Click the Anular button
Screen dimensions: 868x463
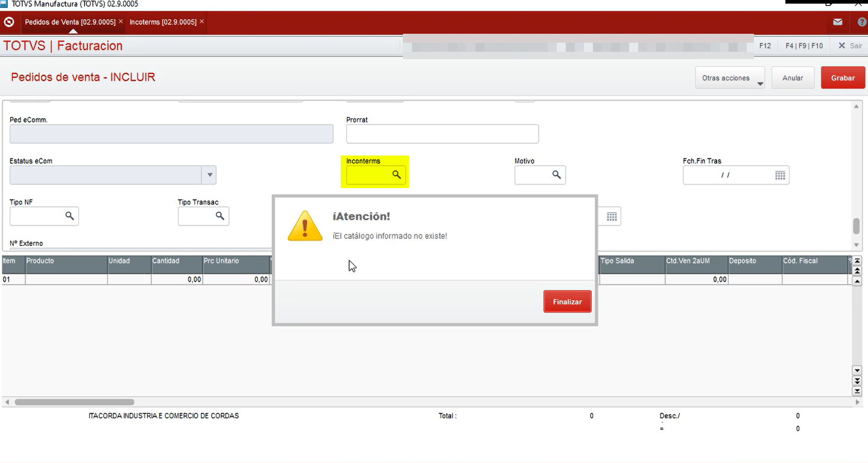[793, 78]
